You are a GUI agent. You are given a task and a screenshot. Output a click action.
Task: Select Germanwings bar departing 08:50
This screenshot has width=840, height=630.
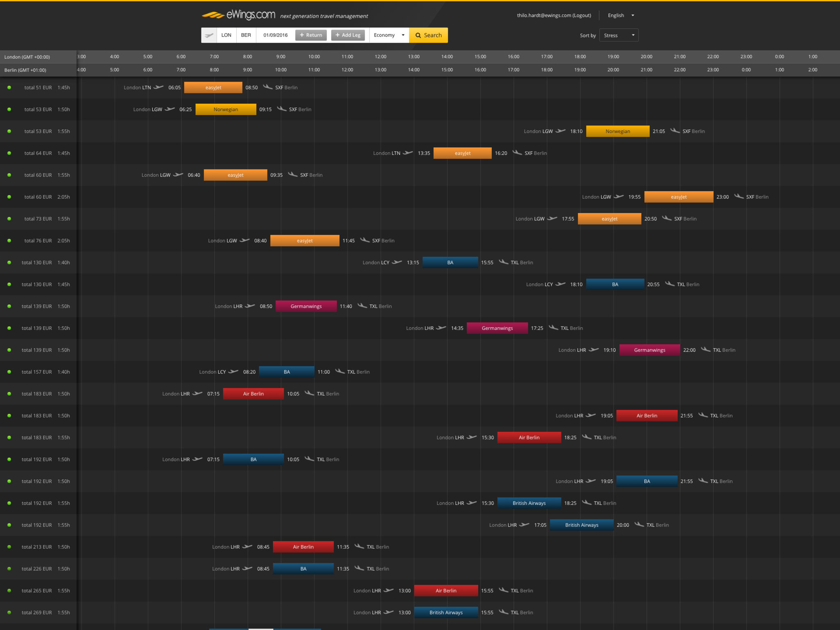306,306
